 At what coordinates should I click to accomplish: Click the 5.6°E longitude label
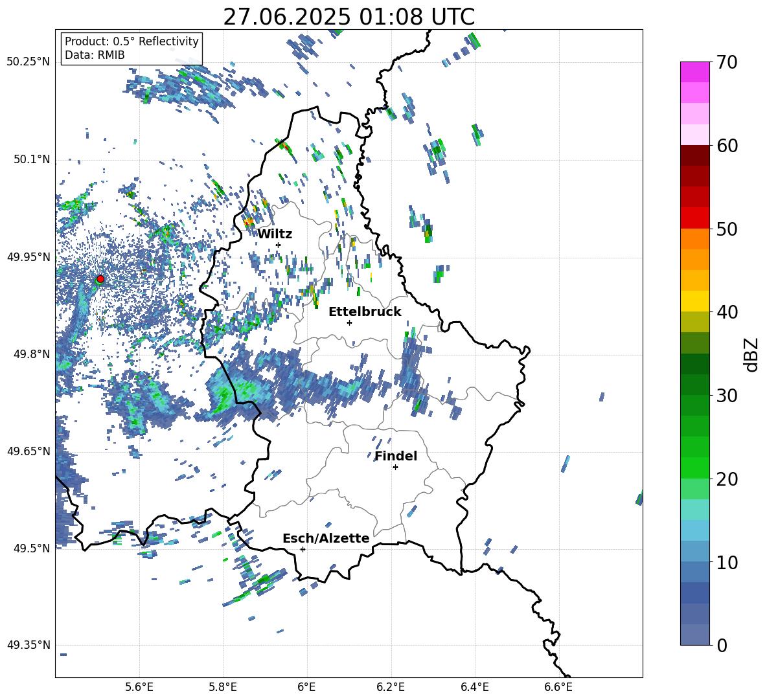pyautogui.click(x=139, y=687)
